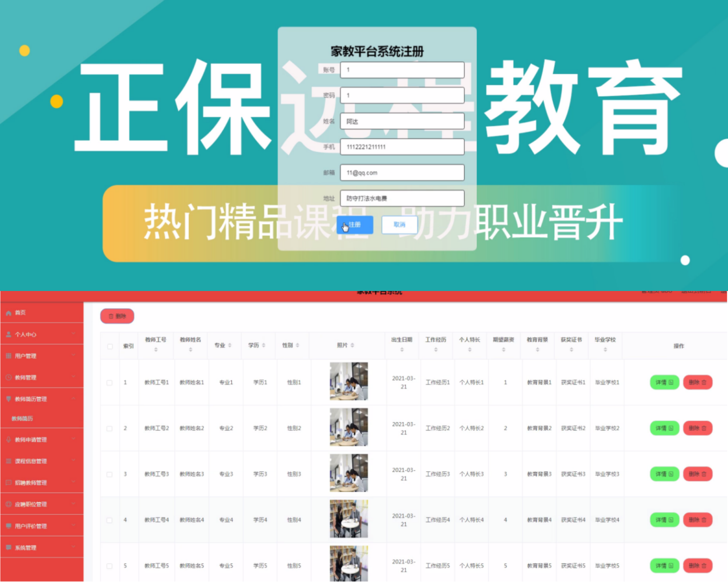The image size is (728, 582).
Task: Collapse the 教师简历管理 sidebar section
Action: pyautogui.click(x=74, y=399)
